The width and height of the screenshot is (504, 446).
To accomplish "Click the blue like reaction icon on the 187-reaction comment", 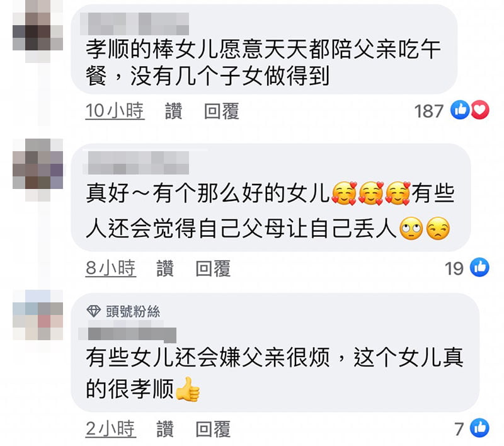I will 460,110.
